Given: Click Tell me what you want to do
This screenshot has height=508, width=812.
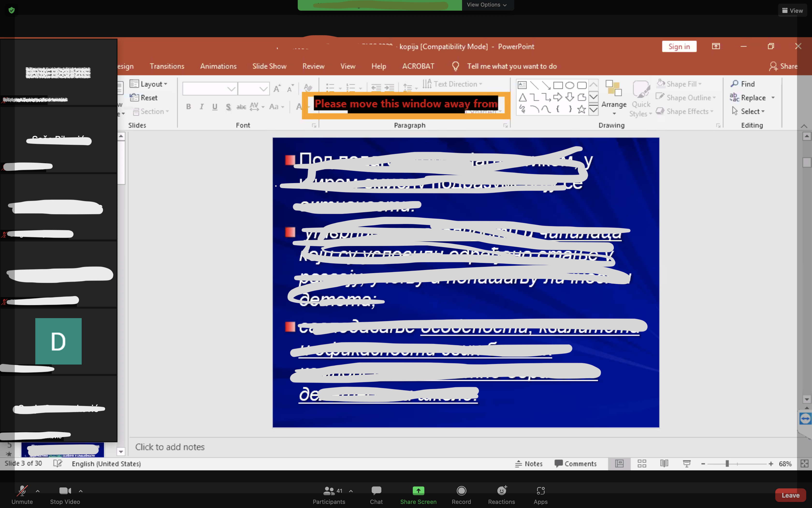Looking at the screenshot, I should [512, 66].
